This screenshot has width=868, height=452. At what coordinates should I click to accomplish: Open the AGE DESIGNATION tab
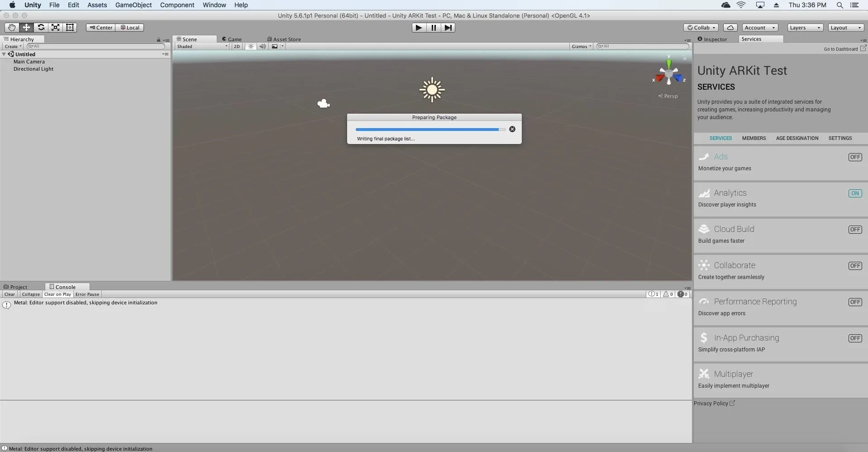(797, 138)
